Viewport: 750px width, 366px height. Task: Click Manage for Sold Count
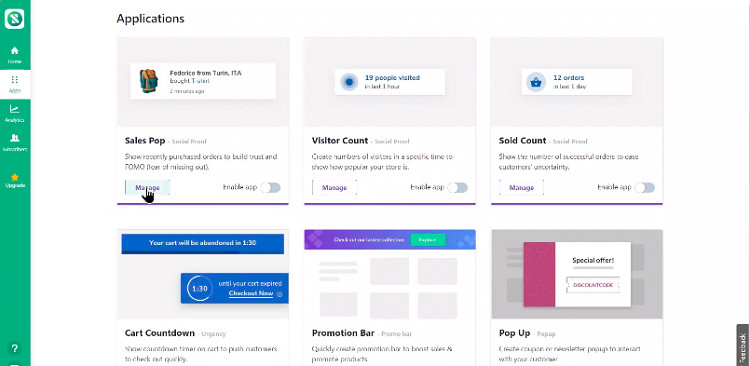521,188
